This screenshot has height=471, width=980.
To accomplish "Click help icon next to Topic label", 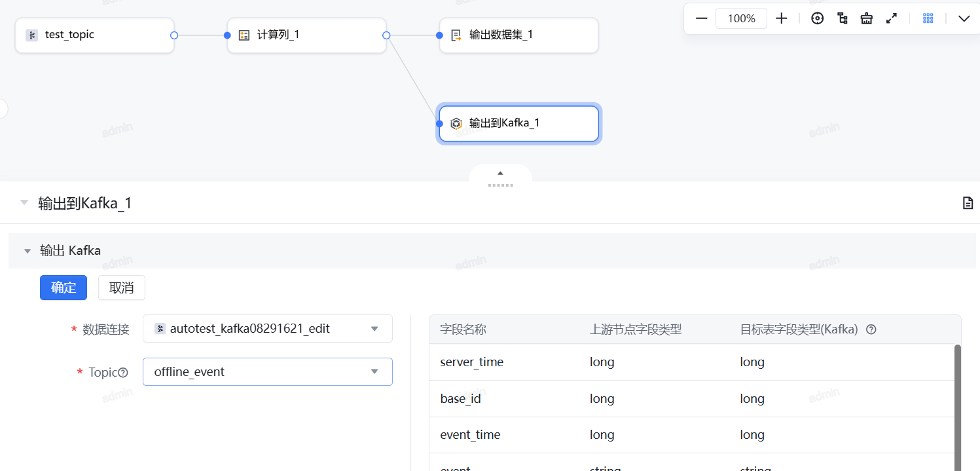I will (123, 373).
